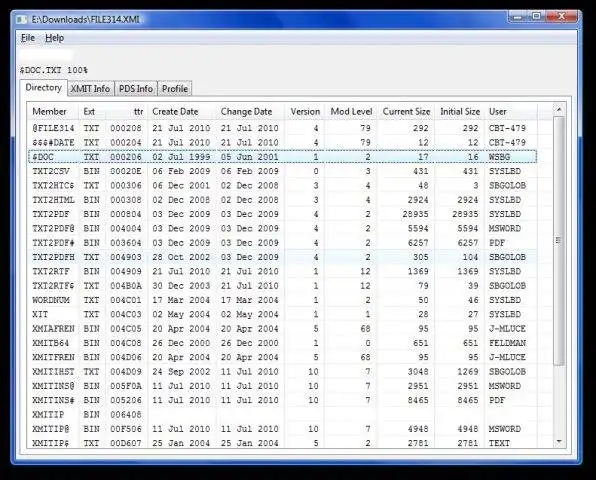Click the FELDMAN user cell
The image size is (596, 480).
click(507, 343)
